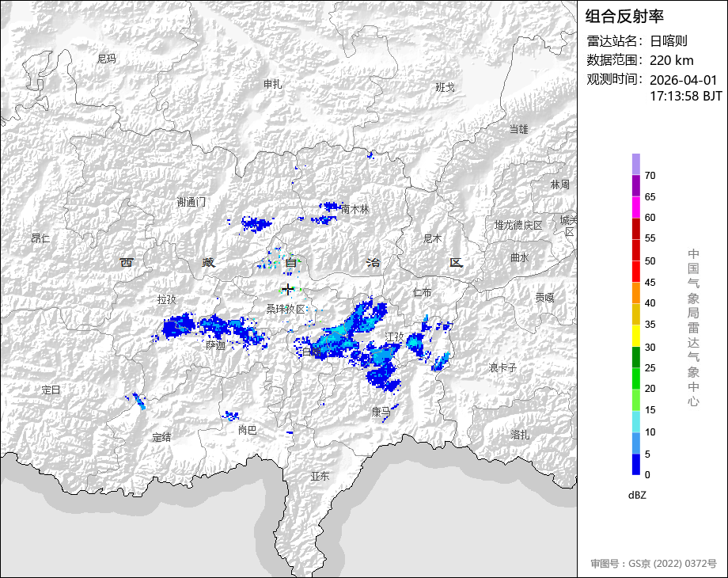This screenshot has height=578, width=728.
Task: Click the 曲水 county label
Action: coord(520,257)
